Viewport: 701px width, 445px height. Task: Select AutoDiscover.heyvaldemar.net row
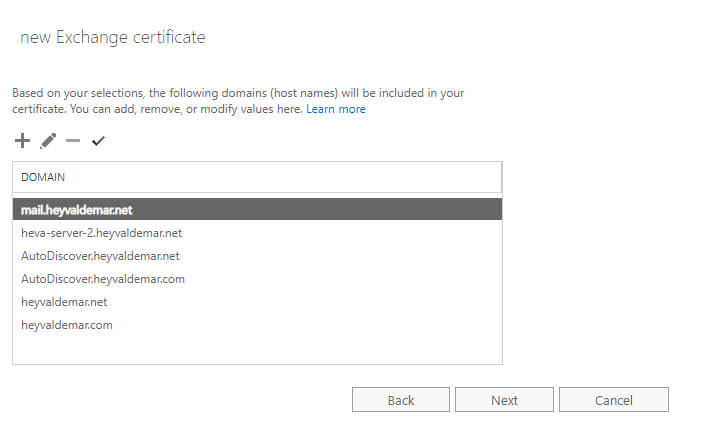(x=258, y=256)
